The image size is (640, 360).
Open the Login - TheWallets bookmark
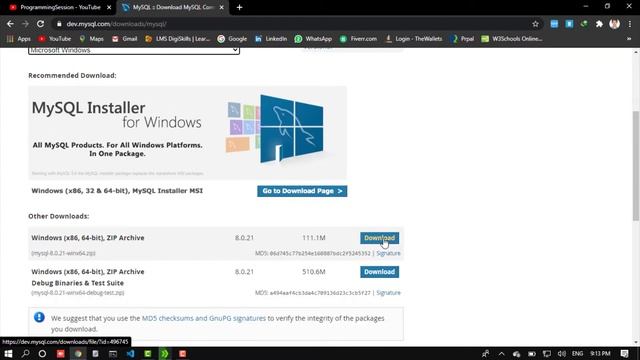(x=413, y=39)
